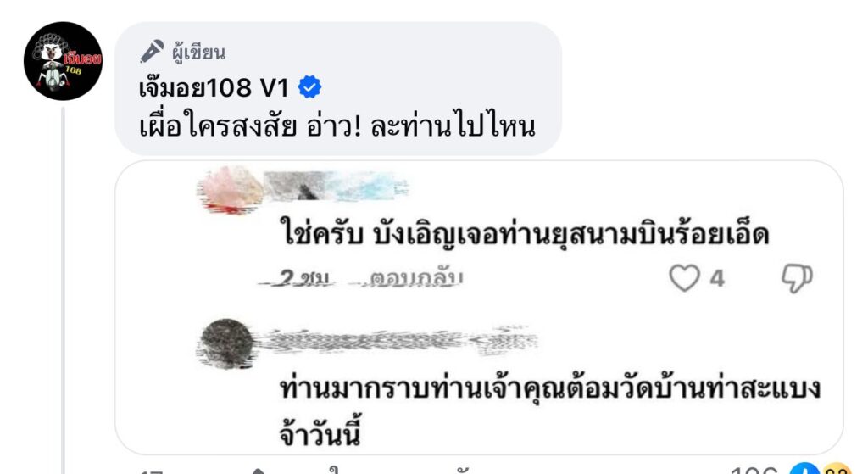Click the 2 ชม. timestamp
This screenshot has height=474, width=868.
pyautogui.click(x=303, y=278)
